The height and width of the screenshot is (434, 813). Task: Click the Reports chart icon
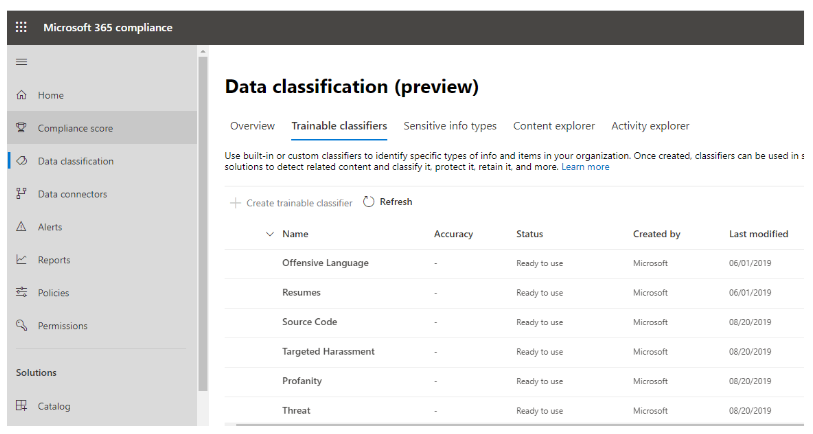[x=21, y=259]
